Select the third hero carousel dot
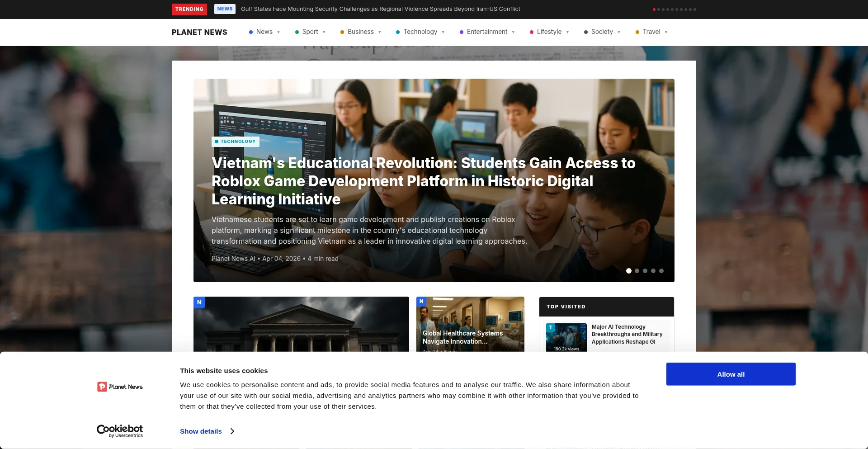Image resolution: width=868 pixels, height=449 pixels. click(x=645, y=271)
